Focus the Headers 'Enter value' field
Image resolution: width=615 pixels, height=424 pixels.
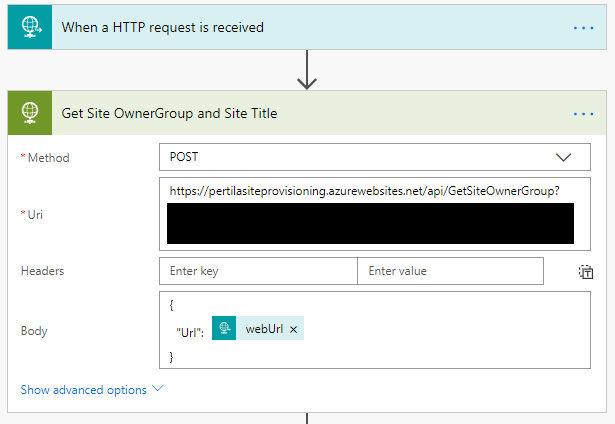450,271
